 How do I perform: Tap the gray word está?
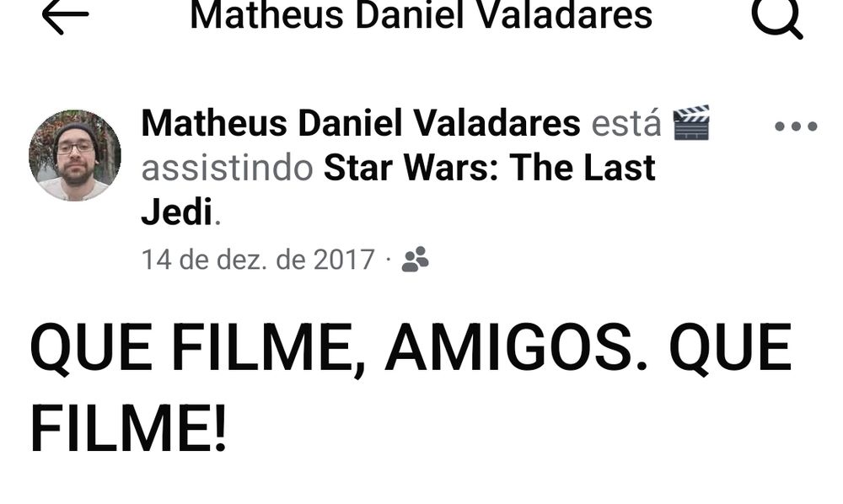click(626, 124)
